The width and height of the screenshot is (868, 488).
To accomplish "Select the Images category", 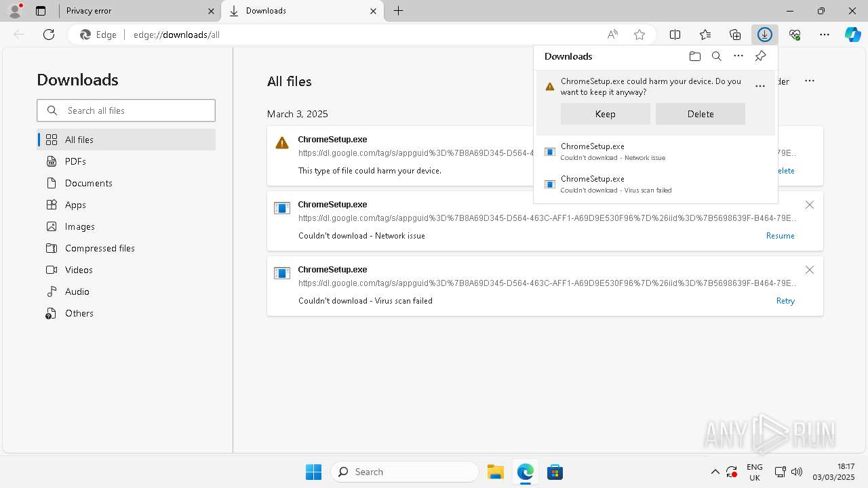I will coord(127,226).
